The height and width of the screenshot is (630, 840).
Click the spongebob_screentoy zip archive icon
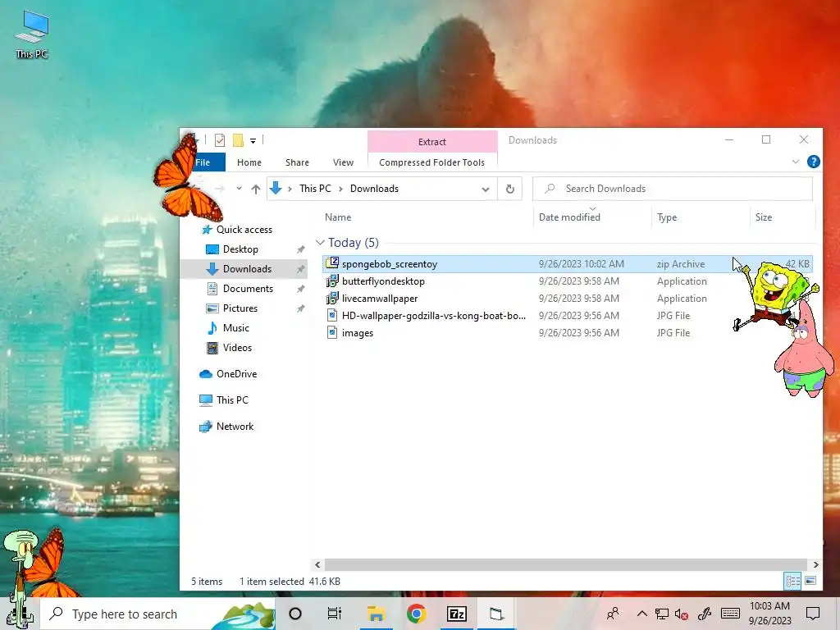tap(332, 263)
